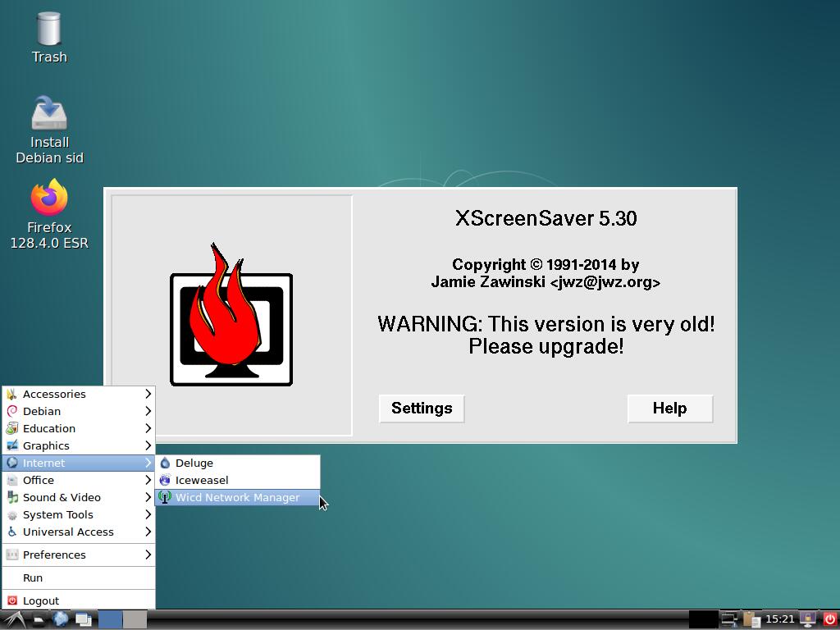Launch the Install Debian sid icon

click(x=49, y=130)
